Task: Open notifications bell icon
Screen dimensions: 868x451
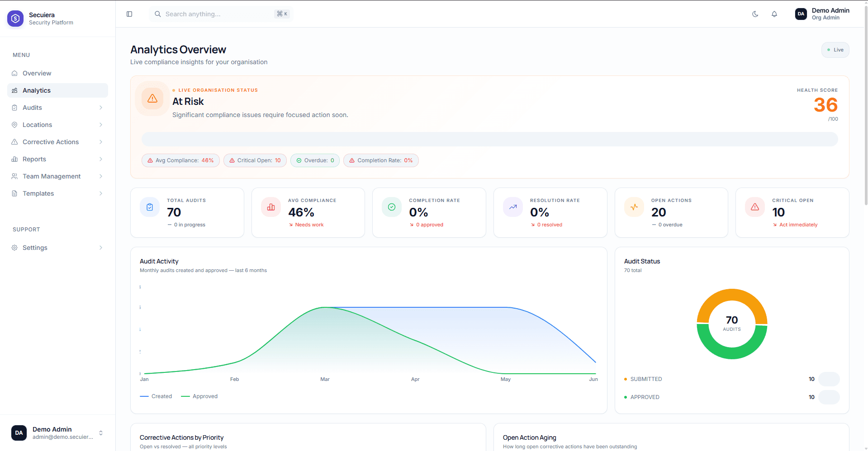Action: (x=774, y=14)
